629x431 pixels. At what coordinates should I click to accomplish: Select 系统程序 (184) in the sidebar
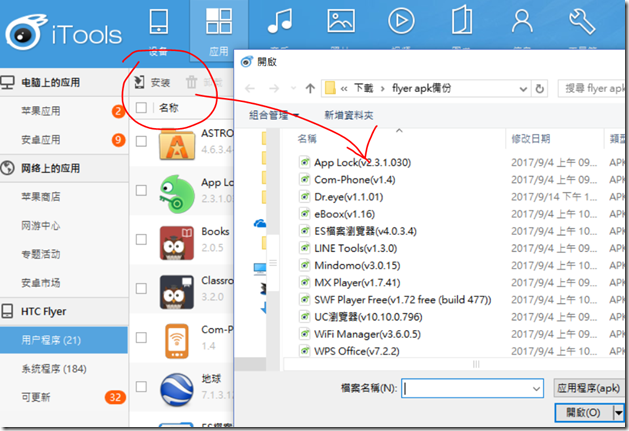click(54, 369)
